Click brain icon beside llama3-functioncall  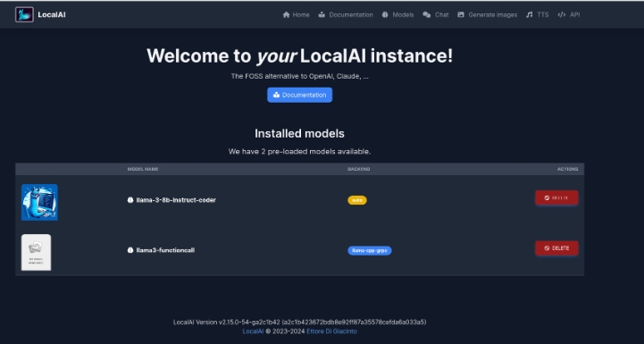coord(130,250)
